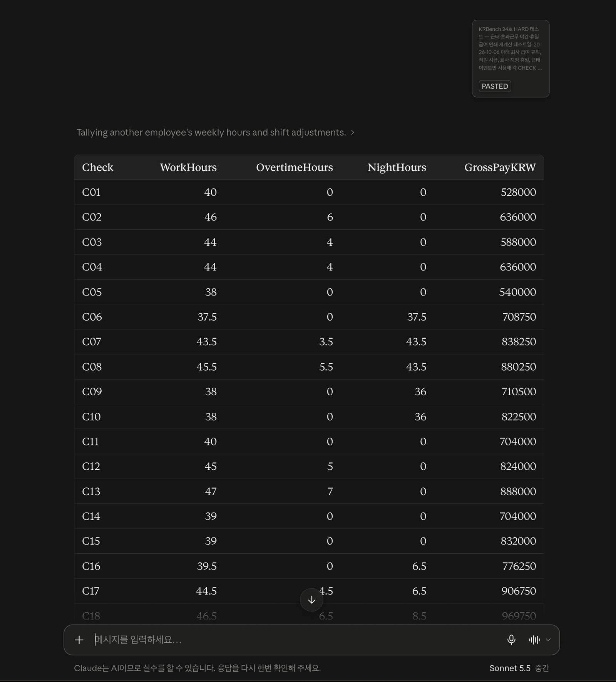The width and height of the screenshot is (616, 682).
Task: Select the WorkHours column header
Action: pos(188,167)
